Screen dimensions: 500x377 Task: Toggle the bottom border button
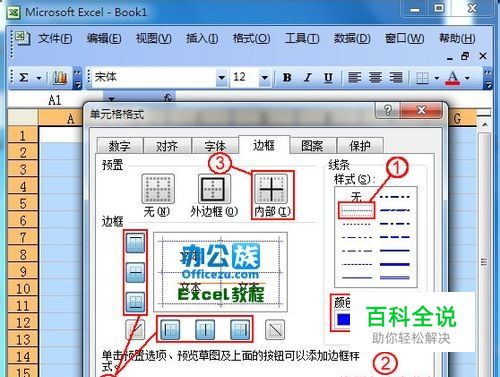[x=135, y=302]
